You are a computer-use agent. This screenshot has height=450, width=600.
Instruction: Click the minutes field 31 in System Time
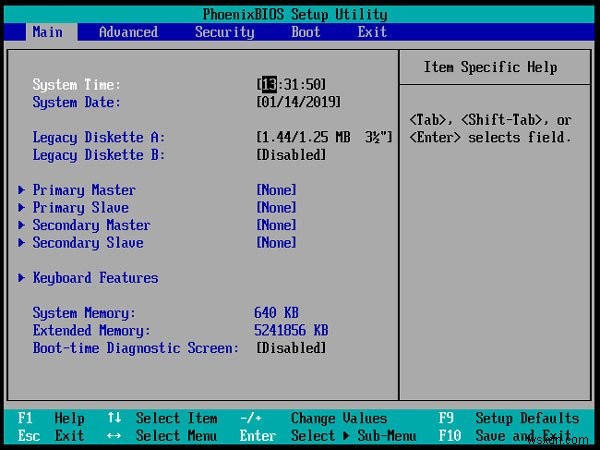(x=291, y=85)
